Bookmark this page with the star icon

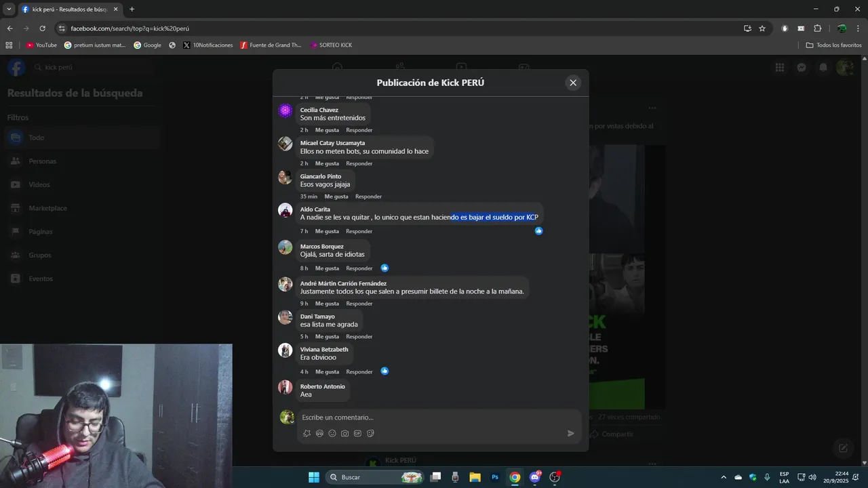762,28
